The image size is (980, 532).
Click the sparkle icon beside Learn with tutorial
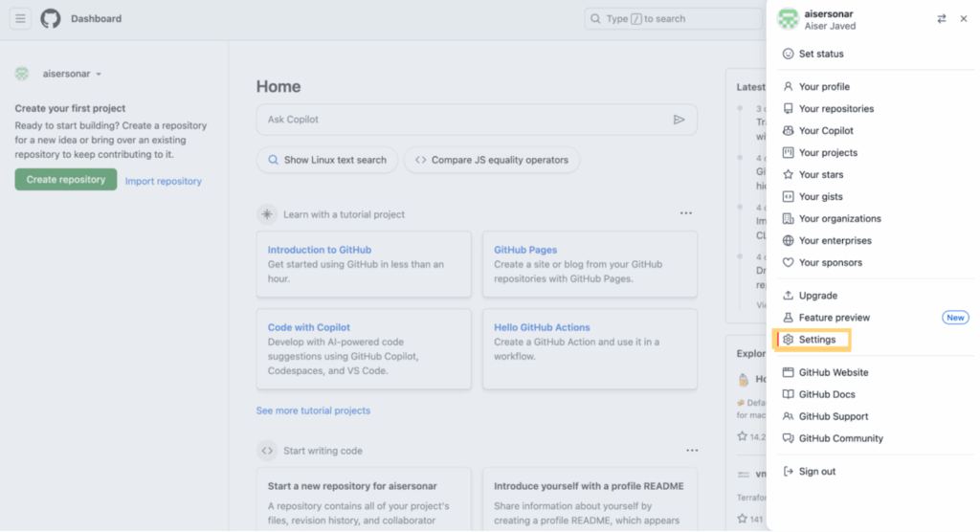(267, 214)
